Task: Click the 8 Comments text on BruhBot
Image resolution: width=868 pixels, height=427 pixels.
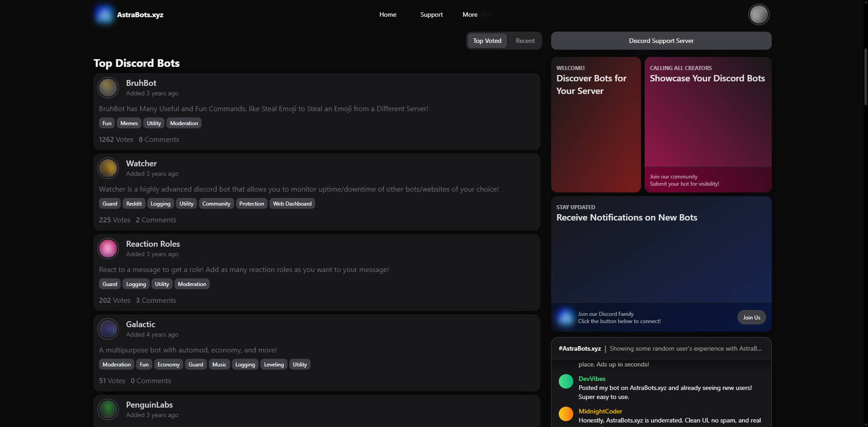Action: click(x=159, y=140)
